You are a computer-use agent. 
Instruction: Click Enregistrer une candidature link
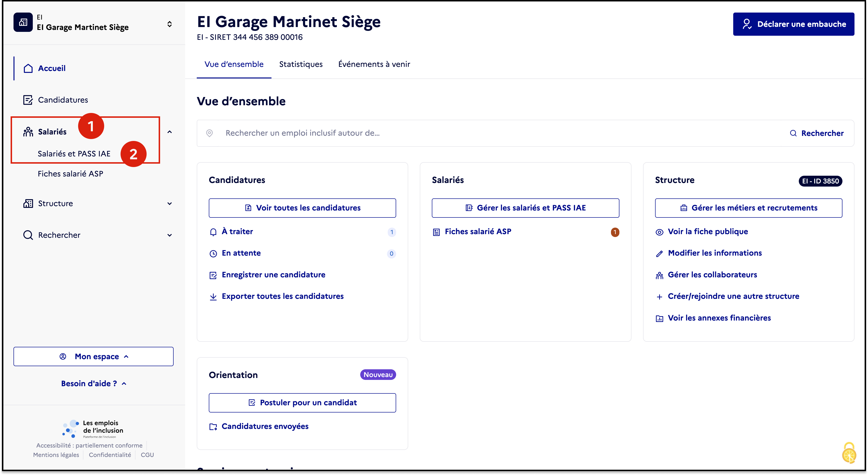pyautogui.click(x=274, y=275)
